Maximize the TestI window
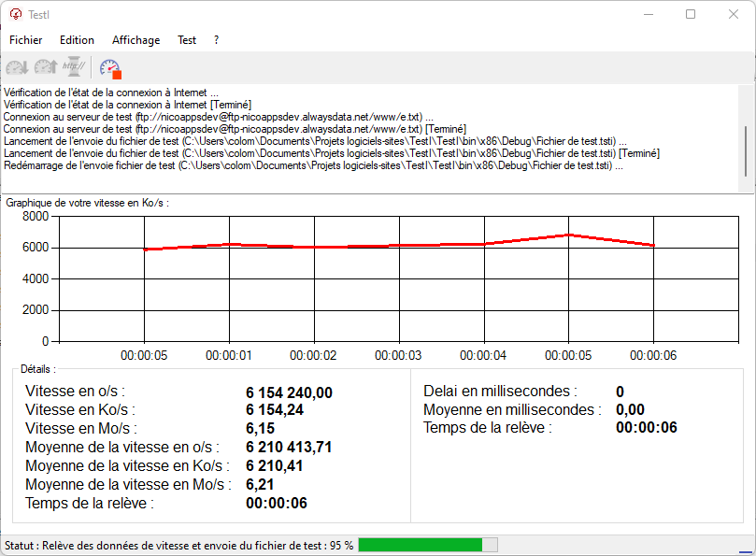The image size is (756, 556). [x=690, y=14]
